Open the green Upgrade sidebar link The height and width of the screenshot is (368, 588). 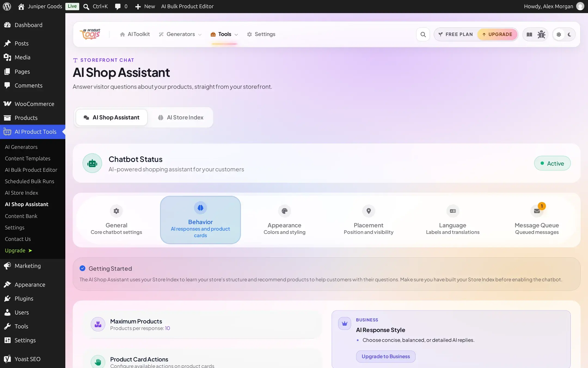pyautogui.click(x=19, y=251)
